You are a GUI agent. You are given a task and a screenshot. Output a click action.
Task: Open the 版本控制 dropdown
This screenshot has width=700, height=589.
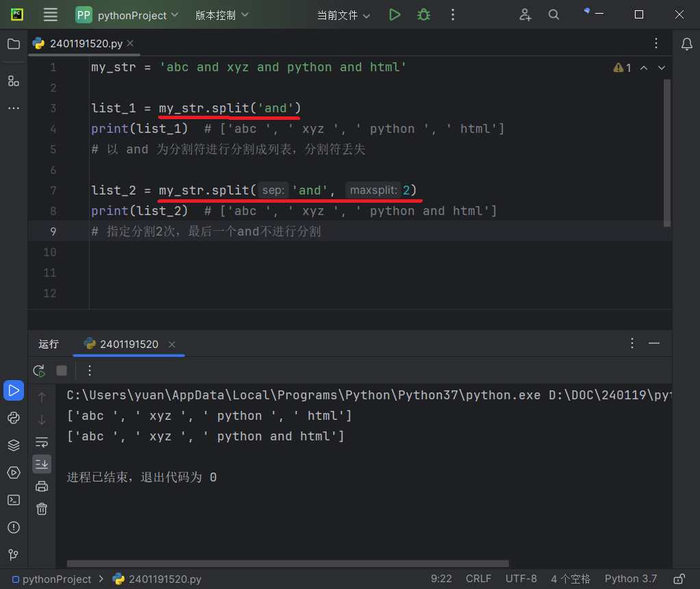click(222, 15)
